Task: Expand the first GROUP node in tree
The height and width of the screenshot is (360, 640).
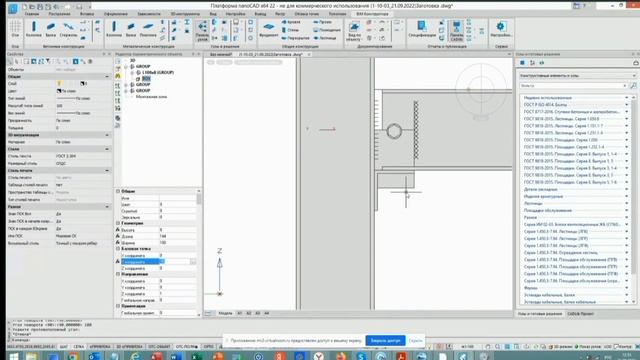Action: click(126, 66)
